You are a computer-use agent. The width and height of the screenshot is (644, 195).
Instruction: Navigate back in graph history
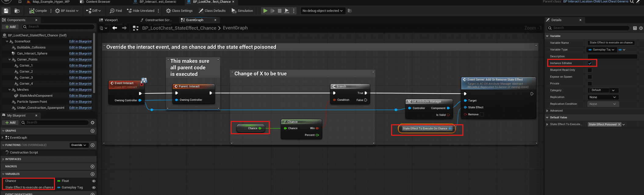click(115, 28)
